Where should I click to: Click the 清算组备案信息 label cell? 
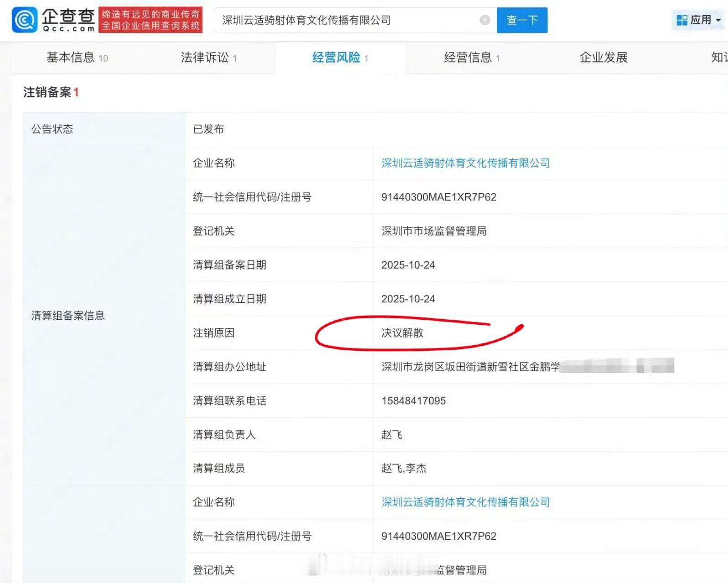pyautogui.click(x=104, y=316)
